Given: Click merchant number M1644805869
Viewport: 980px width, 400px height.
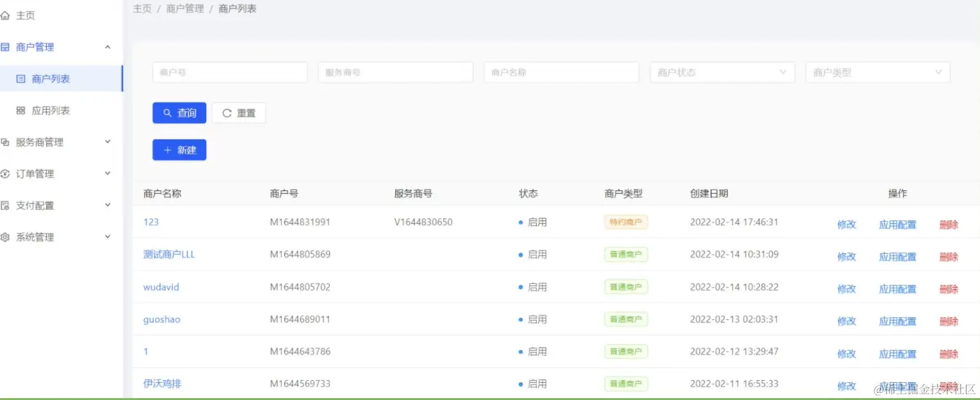Looking at the screenshot, I should click(x=300, y=254).
